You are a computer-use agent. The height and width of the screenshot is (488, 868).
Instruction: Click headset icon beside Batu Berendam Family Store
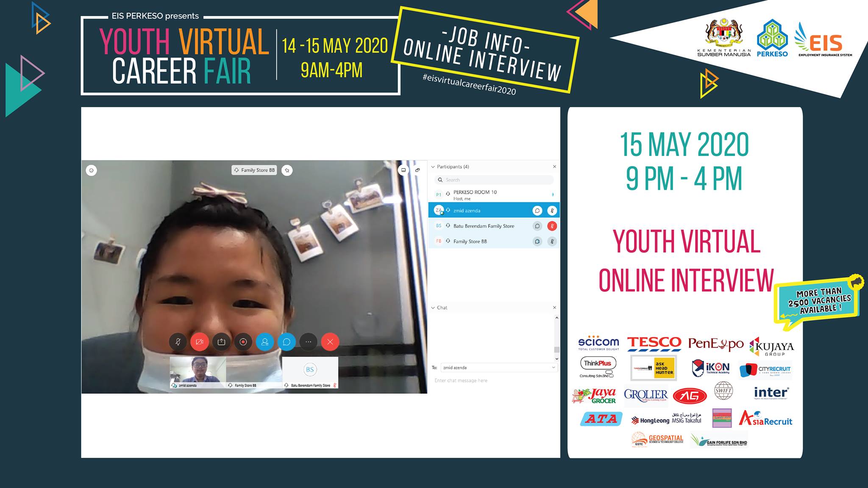[x=448, y=226]
